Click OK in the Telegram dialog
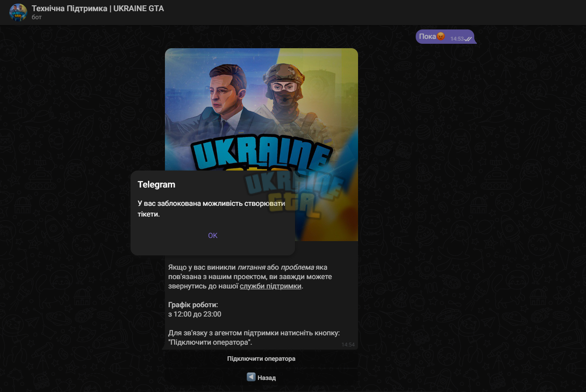The image size is (586, 392). coord(213,235)
